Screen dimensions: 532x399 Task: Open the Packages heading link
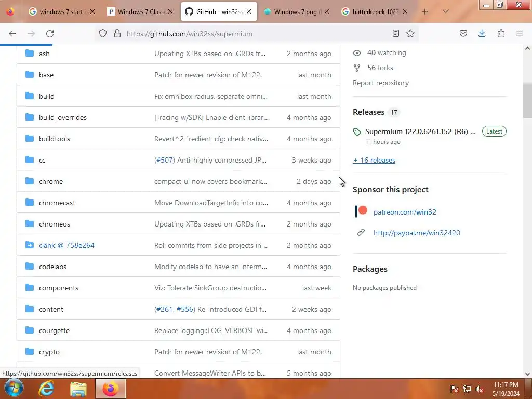tap(370, 269)
